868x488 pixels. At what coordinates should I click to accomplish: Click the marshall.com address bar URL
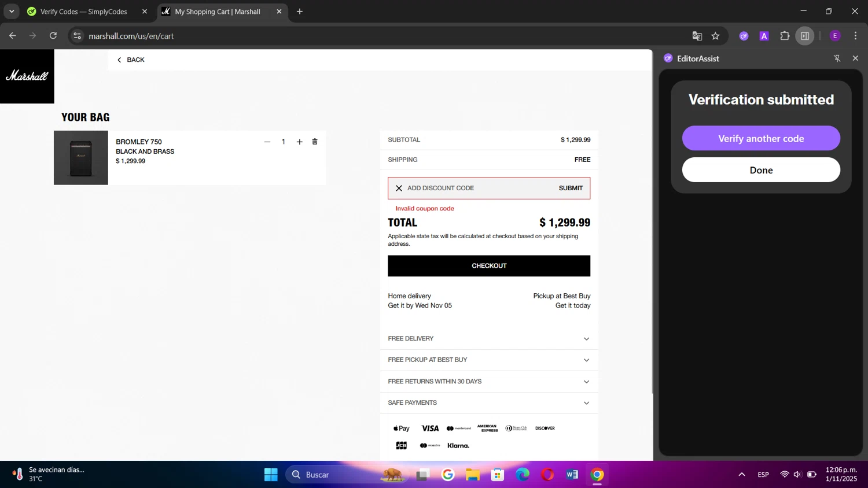click(x=131, y=36)
